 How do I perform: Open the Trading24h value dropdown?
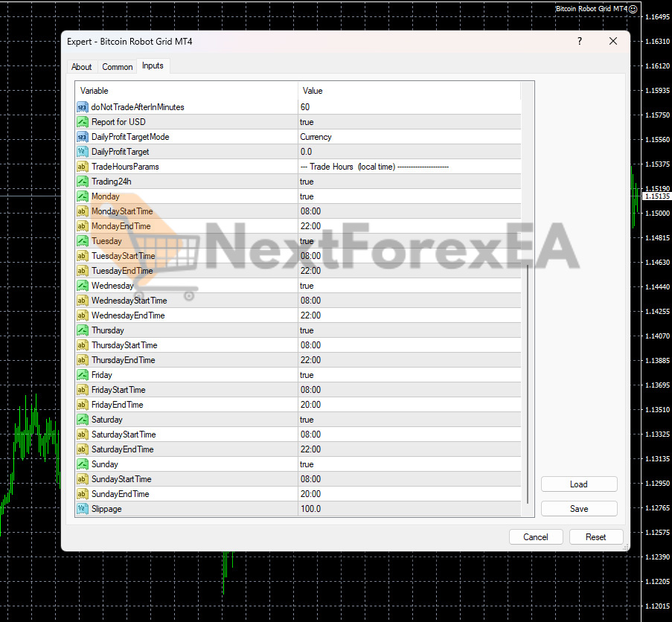[x=408, y=182]
